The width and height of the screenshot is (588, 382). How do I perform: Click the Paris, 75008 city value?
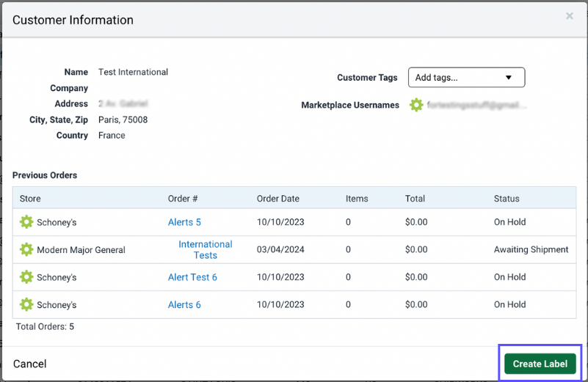(123, 120)
